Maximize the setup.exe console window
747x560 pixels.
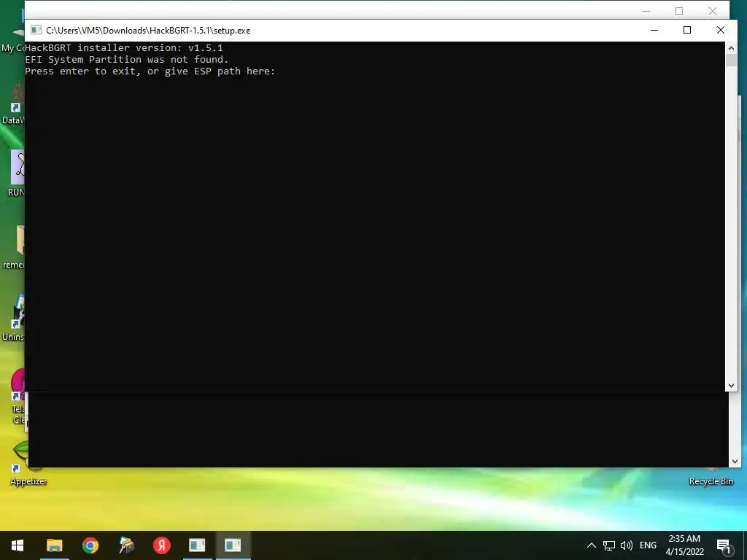pos(687,30)
